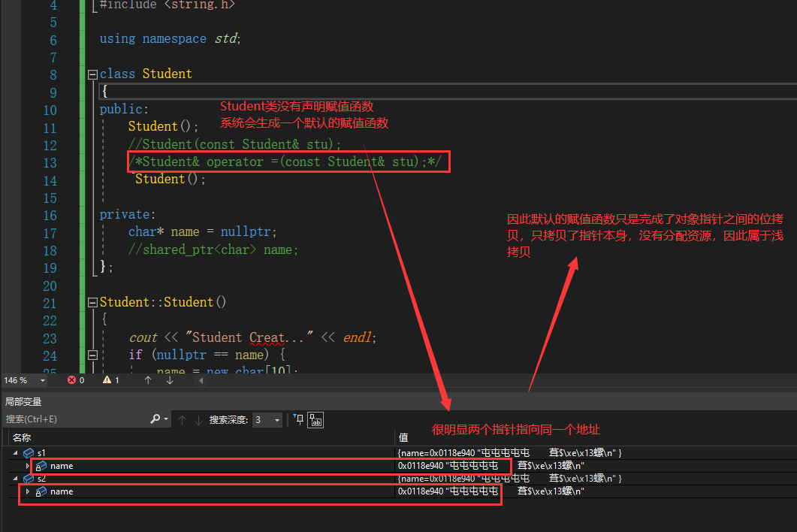Viewport: 797px width, 532px height.
Task: Click line number 21 in the gutter
Action: (50, 303)
